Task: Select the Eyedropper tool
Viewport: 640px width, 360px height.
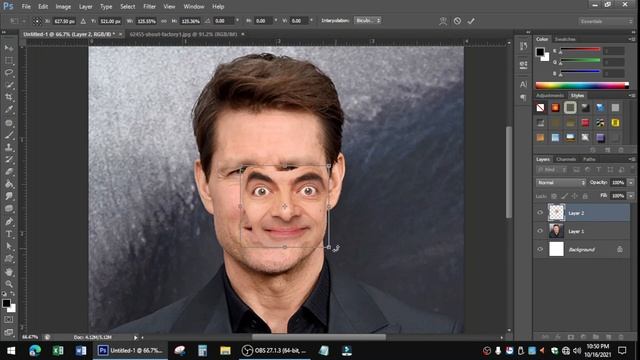Action: (9, 109)
